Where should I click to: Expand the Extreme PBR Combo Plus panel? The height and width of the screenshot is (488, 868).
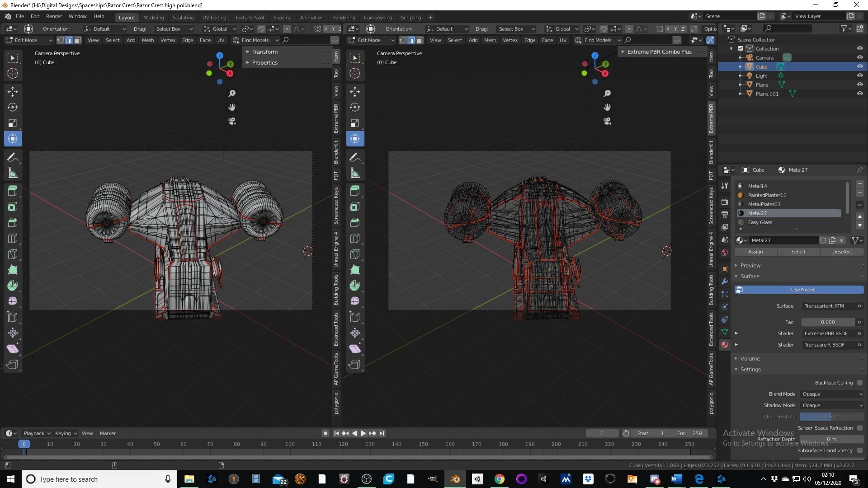(659, 52)
